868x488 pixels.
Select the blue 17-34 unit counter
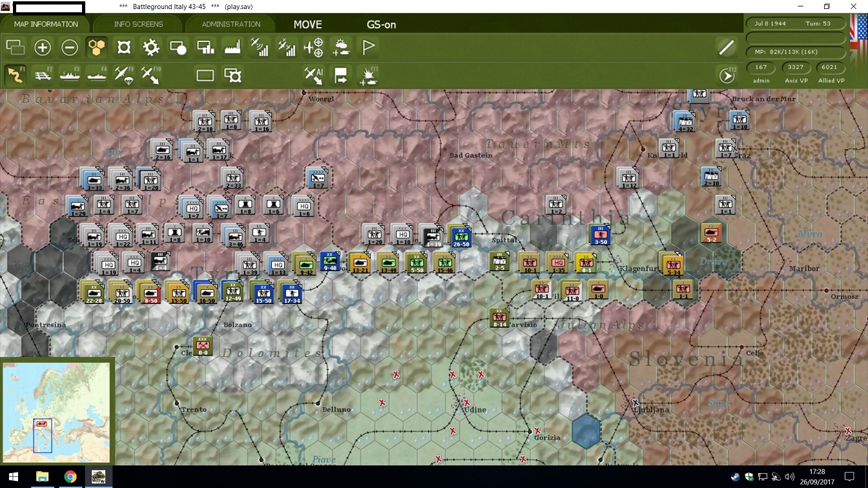point(291,294)
